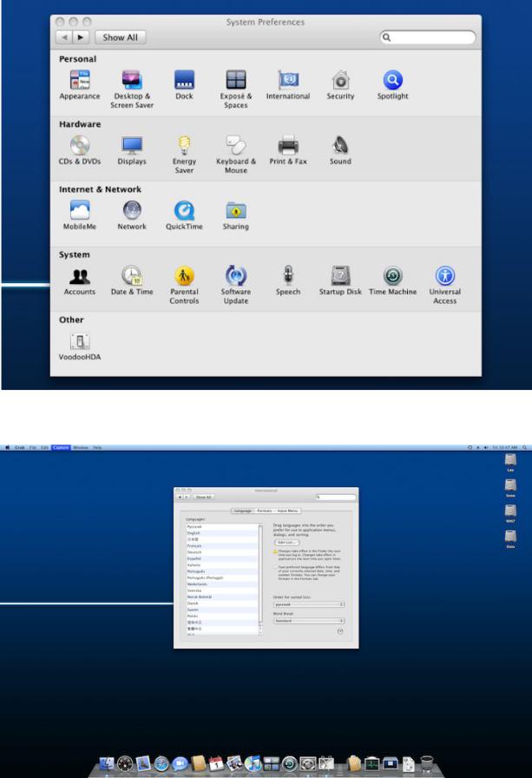Open Finder from the Dock
The image size is (532, 778).
(x=107, y=763)
